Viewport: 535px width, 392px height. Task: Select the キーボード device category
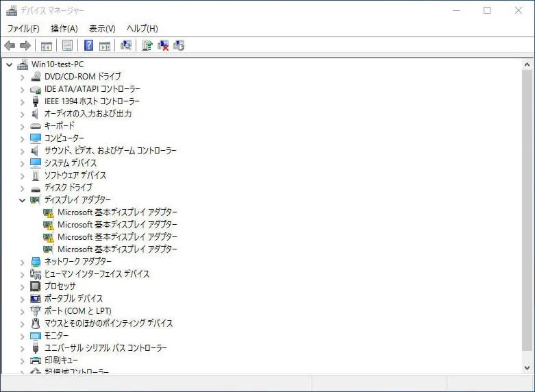pyautogui.click(x=60, y=126)
